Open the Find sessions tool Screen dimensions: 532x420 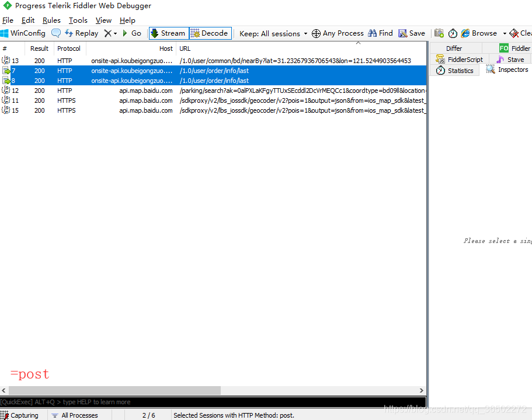point(380,33)
